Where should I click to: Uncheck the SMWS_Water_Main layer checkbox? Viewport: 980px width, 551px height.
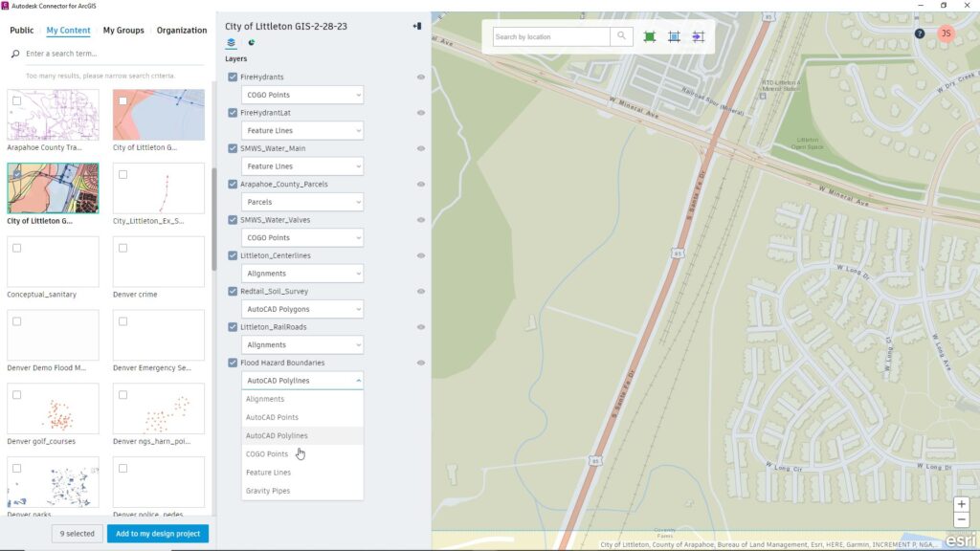(x=233, y=148)
